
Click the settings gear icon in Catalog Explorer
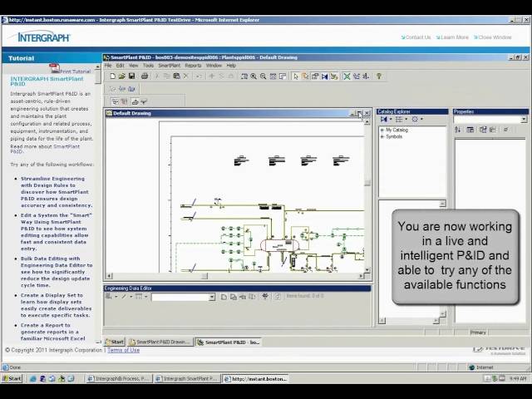415,119
